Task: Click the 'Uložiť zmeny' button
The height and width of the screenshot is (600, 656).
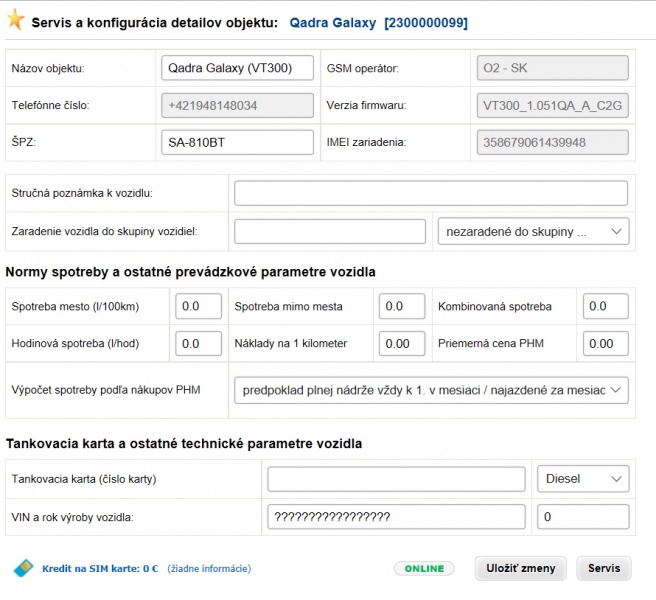Action: pyautogui.click(x=520, y=568)
